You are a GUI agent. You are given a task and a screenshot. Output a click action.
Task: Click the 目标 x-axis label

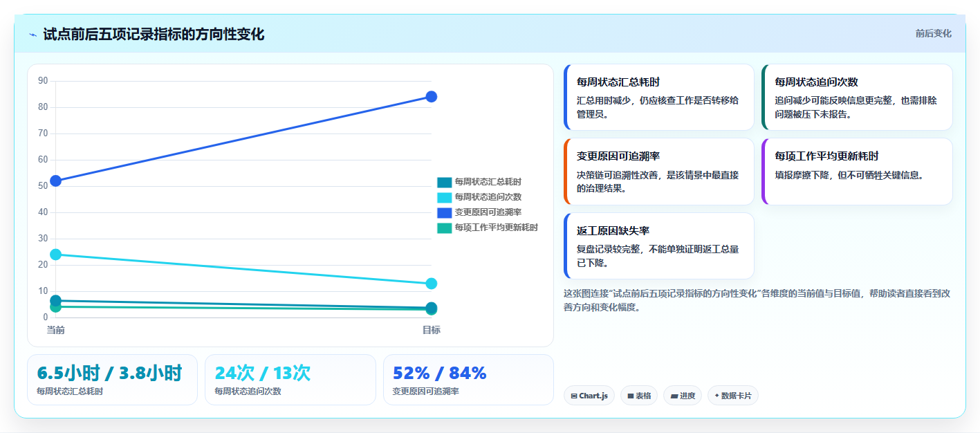[431, 330]
